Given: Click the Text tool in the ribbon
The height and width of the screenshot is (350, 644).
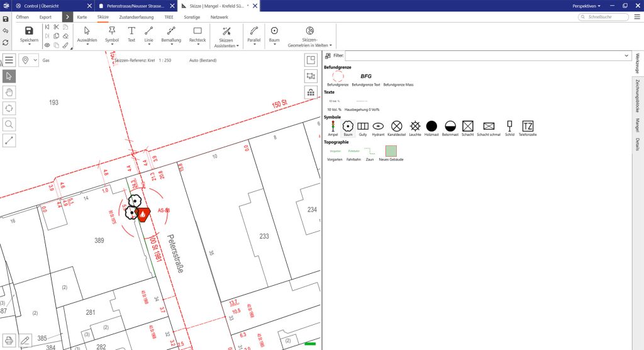Looking at the screenshot, I should click(131, 34).
